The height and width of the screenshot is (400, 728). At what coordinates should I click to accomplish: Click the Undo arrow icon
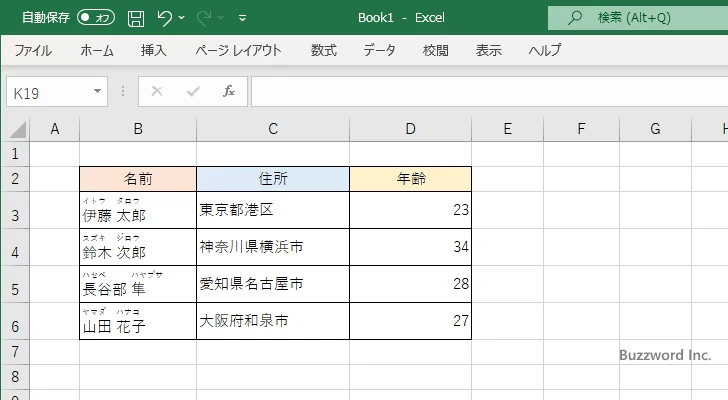tap(164, 18)
